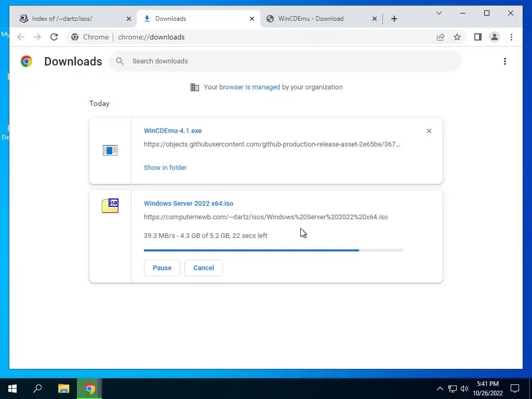Open the Chrome profile avatar

pyautogui.click(x=495, y=37)
